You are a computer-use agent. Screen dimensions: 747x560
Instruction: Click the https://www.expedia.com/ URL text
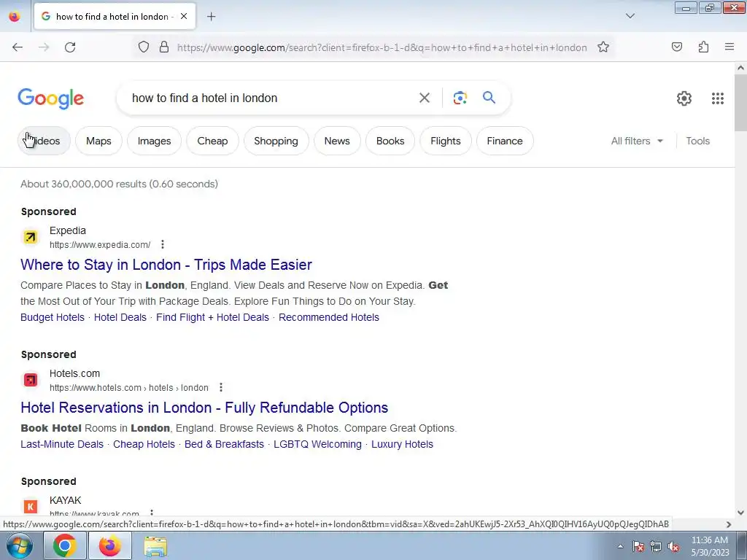(100, 245)
